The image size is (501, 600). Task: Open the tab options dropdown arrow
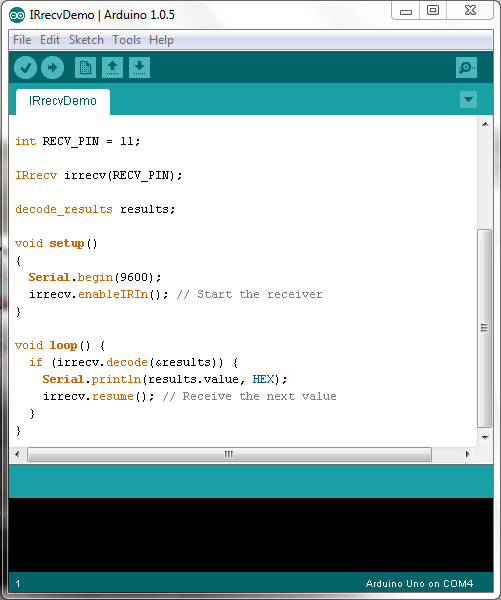tap(468, 99)
